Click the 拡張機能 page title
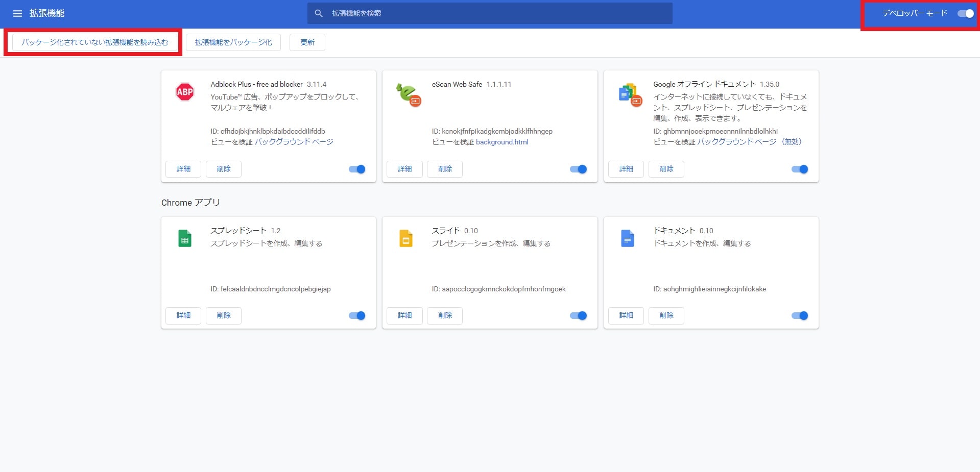Image resolution: width=980 pixels, height=472 pixels. [x=47, y=13]
